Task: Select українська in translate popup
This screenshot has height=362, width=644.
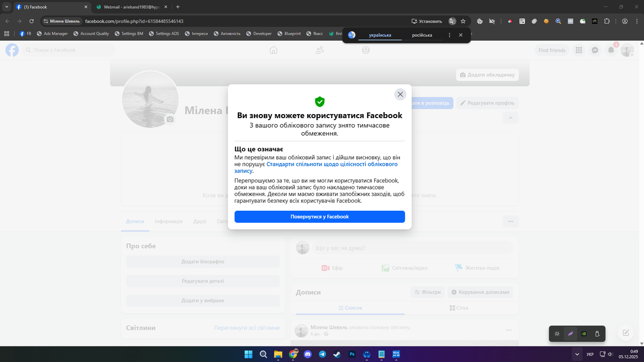Action: click(380, 35)
